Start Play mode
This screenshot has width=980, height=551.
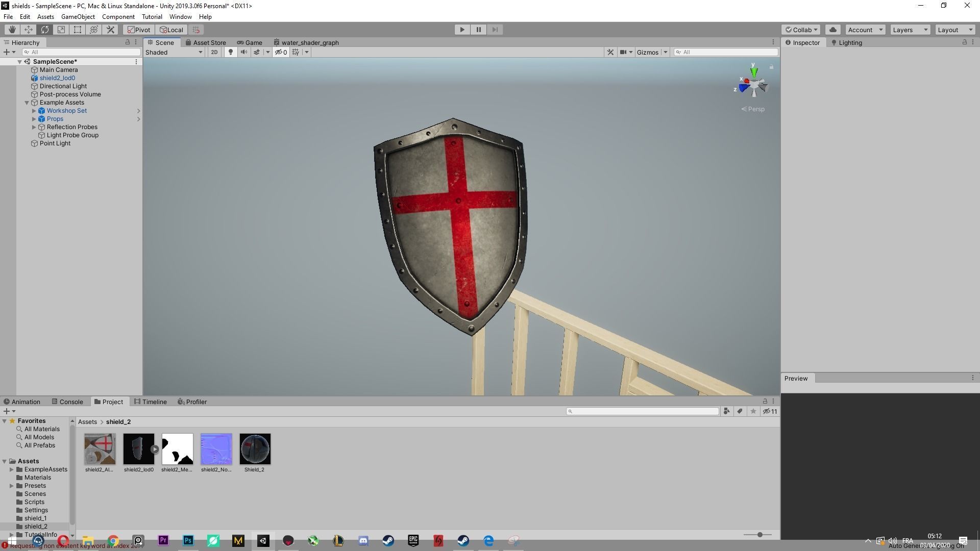(462, 30)
